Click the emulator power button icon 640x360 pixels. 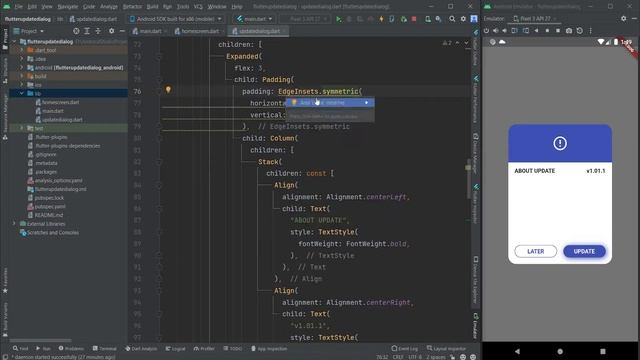coord(486,31)
